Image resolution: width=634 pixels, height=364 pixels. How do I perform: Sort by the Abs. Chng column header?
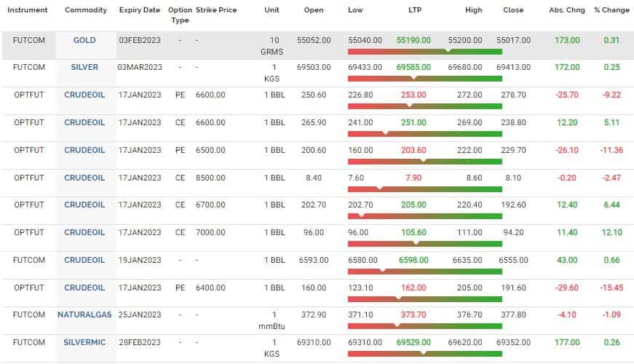(x=567, y=9)
